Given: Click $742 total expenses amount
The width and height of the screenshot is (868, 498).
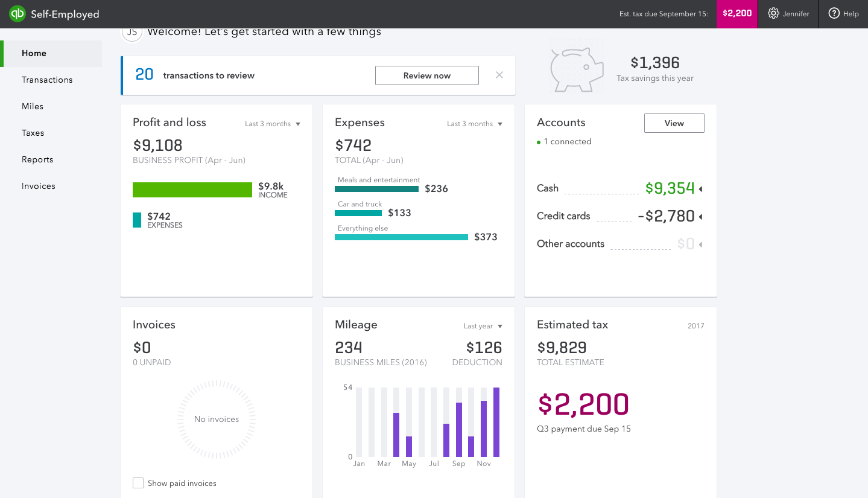Looking at the screenshot, I should click(x=353, y=145).
